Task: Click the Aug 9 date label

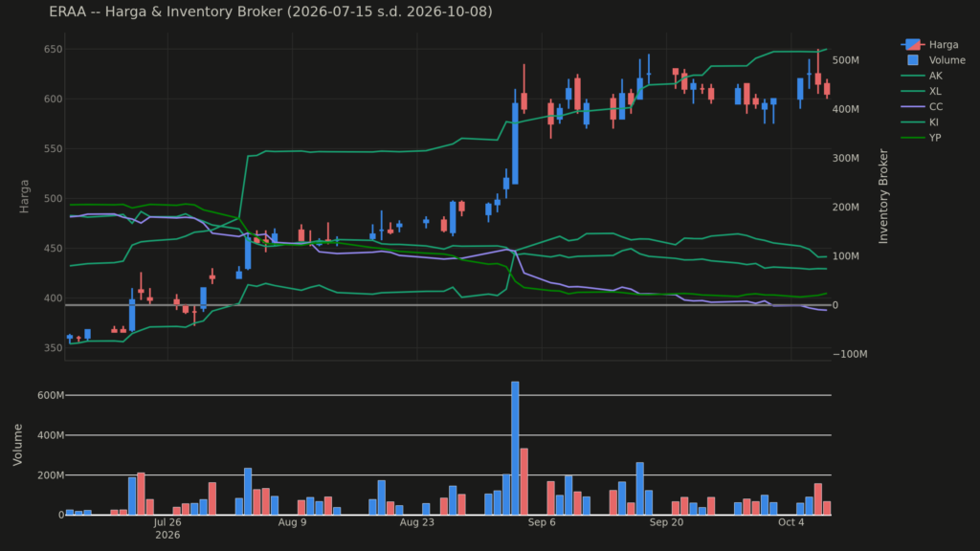Action: click(292, 522)
